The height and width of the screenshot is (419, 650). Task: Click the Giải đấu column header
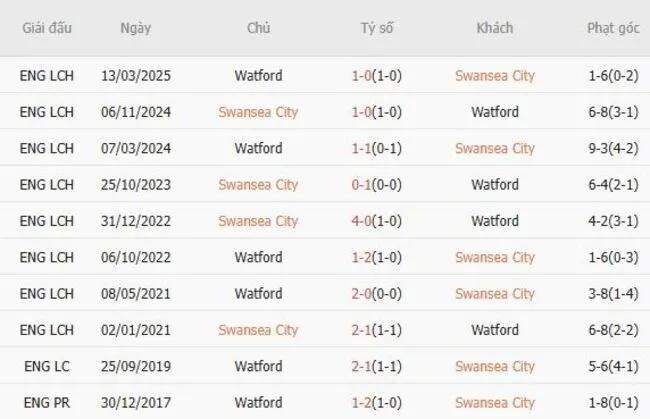(x=46, y=28)
